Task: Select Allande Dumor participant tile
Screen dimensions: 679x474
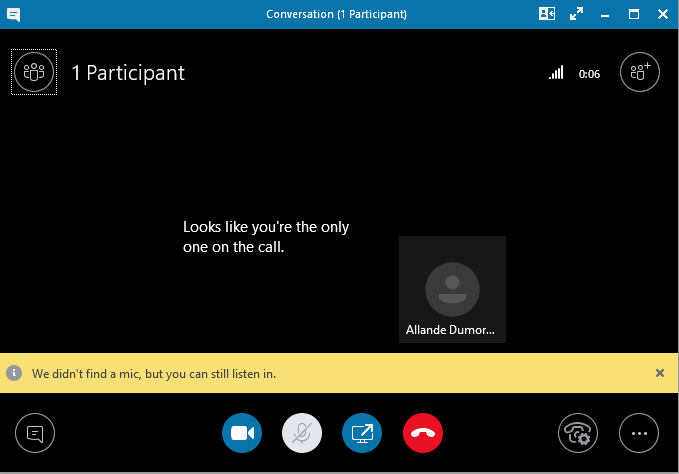Action: [451, 289]
